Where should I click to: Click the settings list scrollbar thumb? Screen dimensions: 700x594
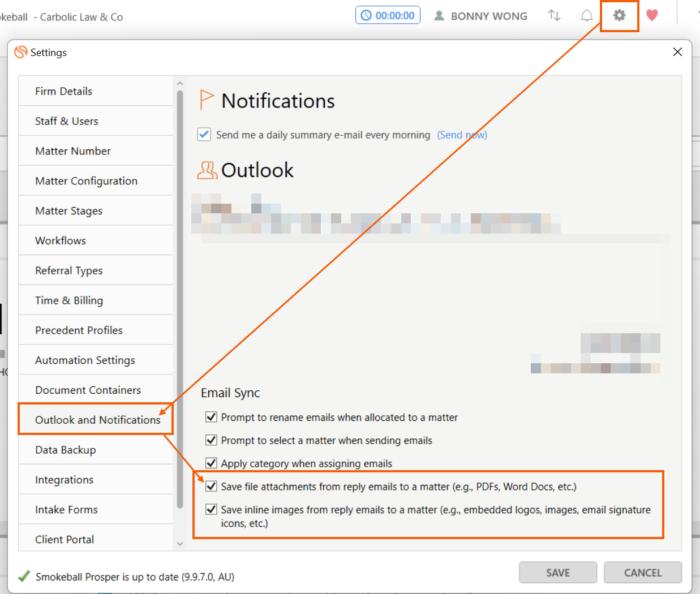[180, 300]
